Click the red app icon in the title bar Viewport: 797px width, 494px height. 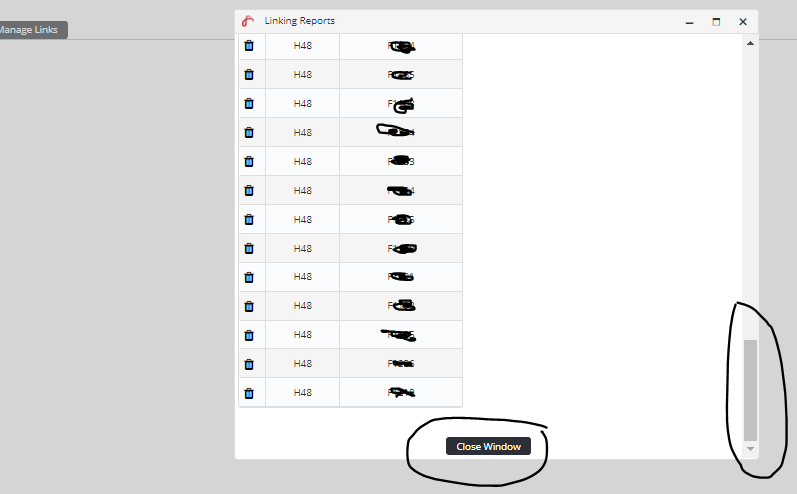(x=248, y=21)
